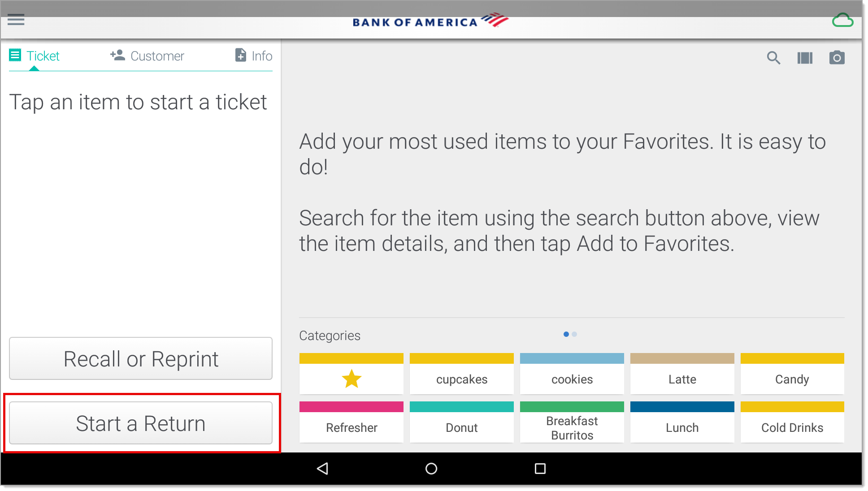This screenshot has width=868, height=491.
Task: Tap the cloud sync status icon
Action: point(842,20)
